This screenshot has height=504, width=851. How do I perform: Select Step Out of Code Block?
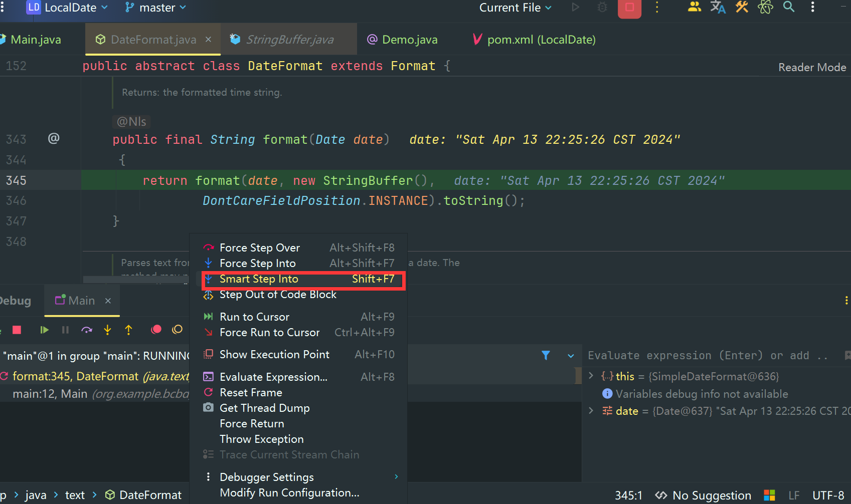299,295
